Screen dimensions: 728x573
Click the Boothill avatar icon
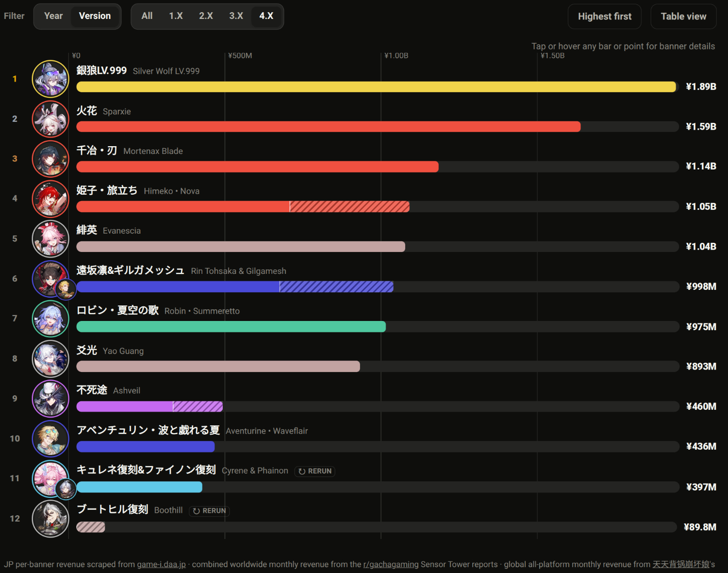pos(50,519)
